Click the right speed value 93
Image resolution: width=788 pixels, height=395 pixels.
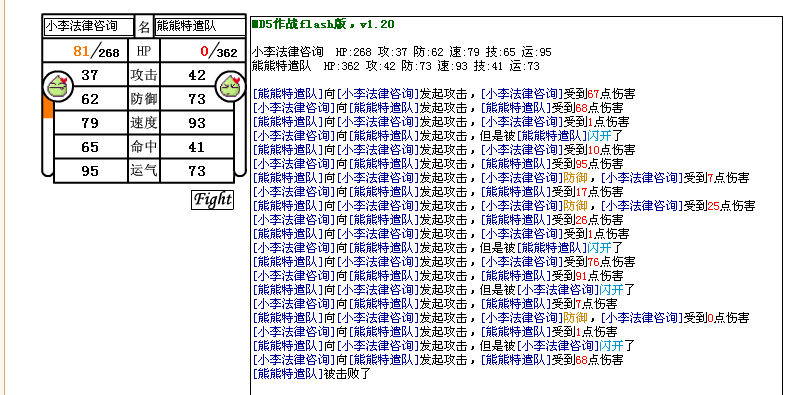197,123
